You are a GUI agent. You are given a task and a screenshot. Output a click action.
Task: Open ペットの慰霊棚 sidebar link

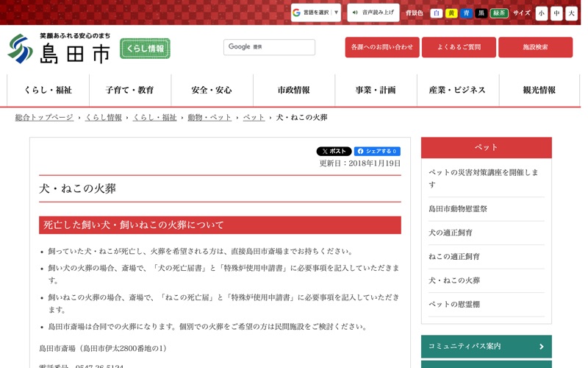[454, 304]
